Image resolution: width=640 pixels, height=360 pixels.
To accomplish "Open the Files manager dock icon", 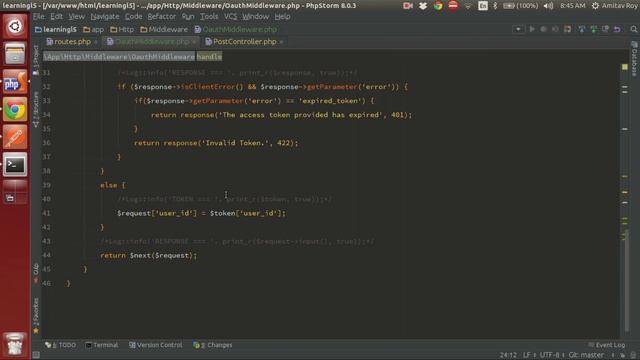I will click(x=15, y=53).
